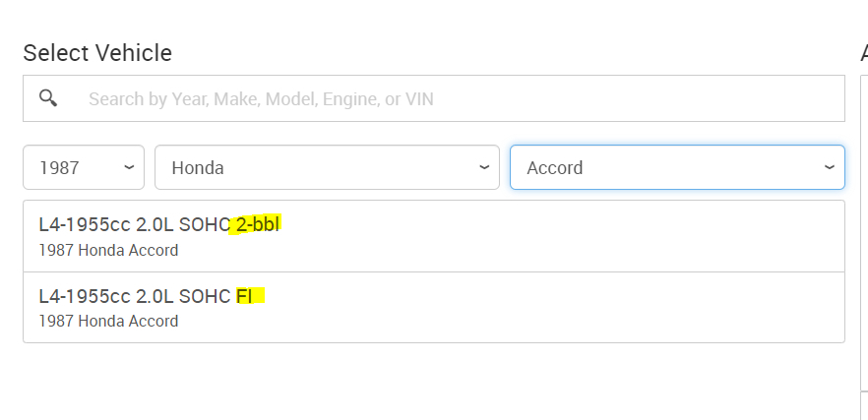Click the Accord model value text
The height and width of the screenshot is (420, 868).
[555, 167]
